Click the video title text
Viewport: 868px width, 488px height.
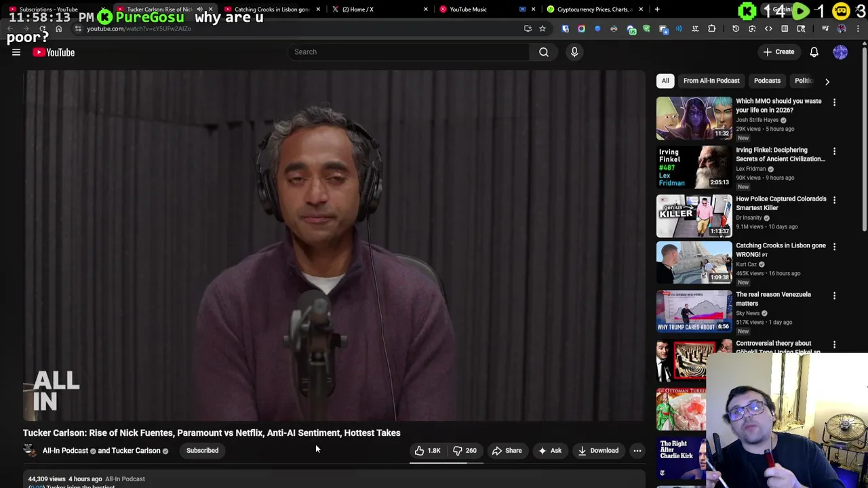click(x=212, y=432)
